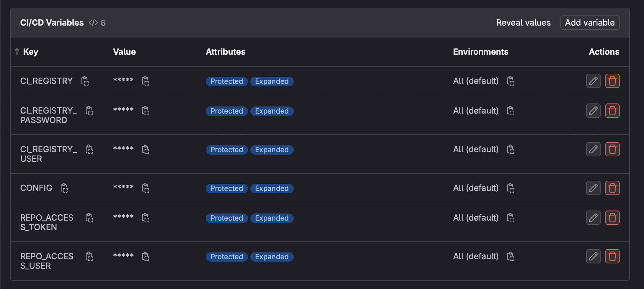This screenshot has height=289, width=644.
Task: Copy environment scope of REPO_ACCESS_TOKEN
Action: 511,218
